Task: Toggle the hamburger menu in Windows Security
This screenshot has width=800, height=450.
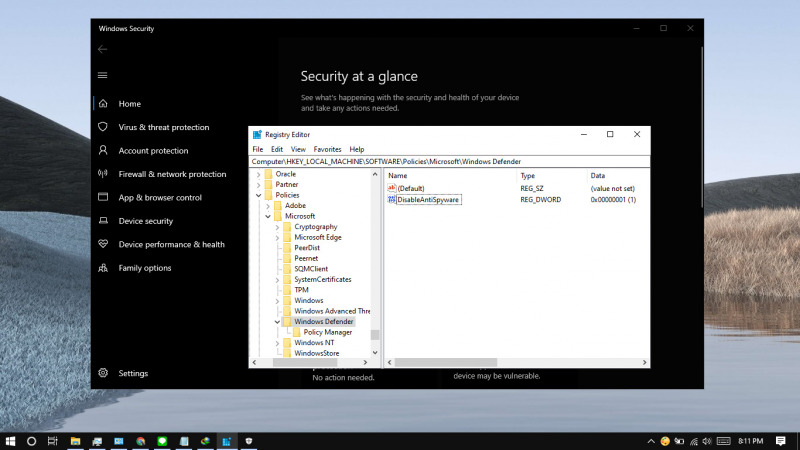Action: pyautogui.click(x=103, y=76)
